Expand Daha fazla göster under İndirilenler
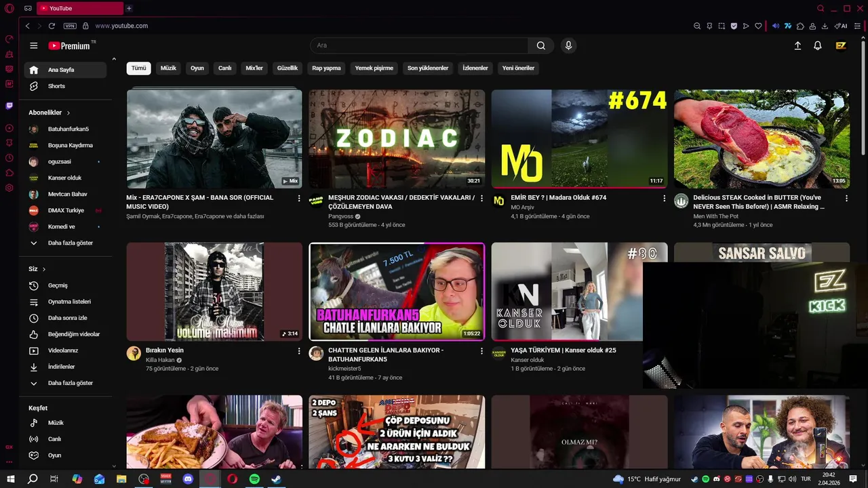 [65, 383]
